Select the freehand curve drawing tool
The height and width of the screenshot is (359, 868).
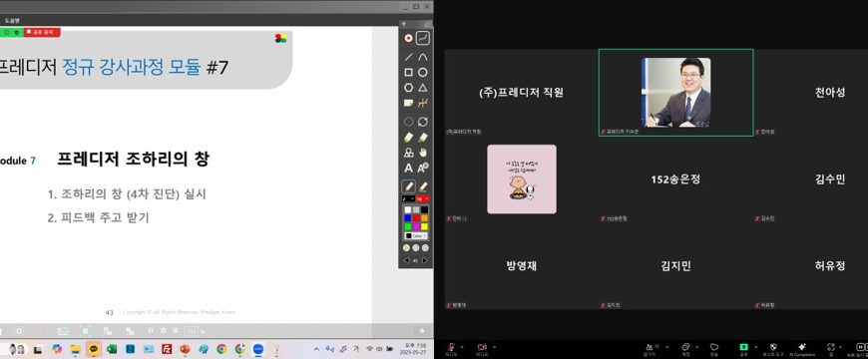click(x=423, y=38)
